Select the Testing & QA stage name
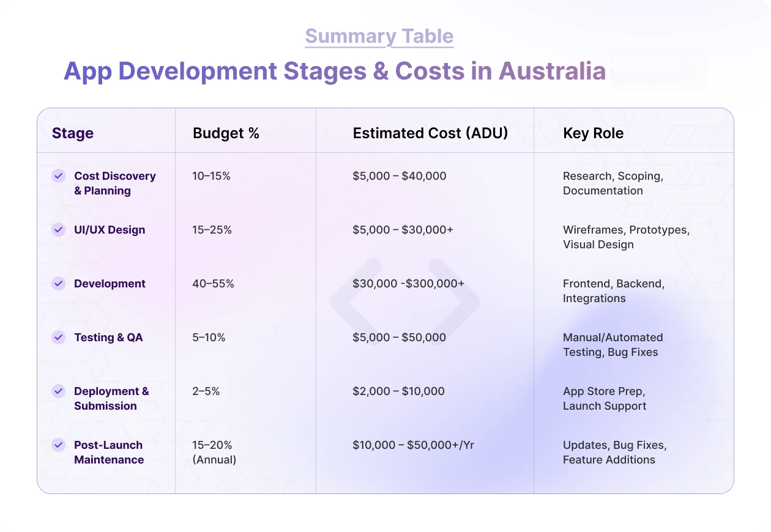 (108, 338)
